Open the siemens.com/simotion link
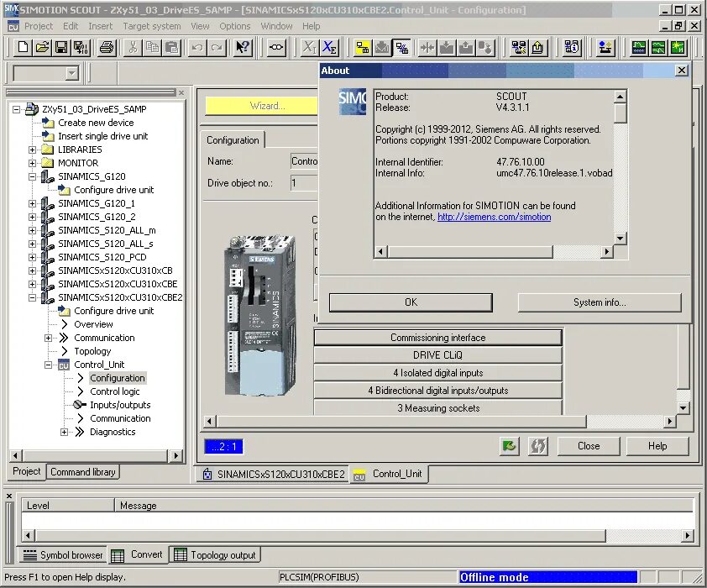The image size is (707, 588). pyautogui.click(x=495, y=217)
